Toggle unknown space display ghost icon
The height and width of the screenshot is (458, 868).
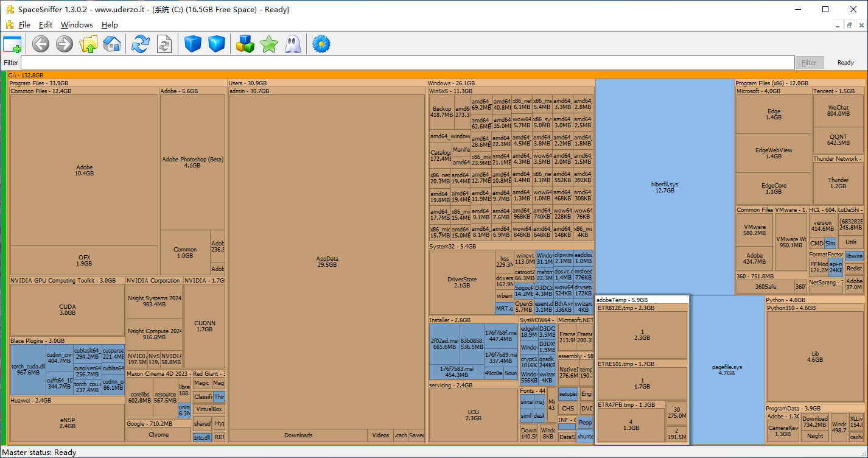(292, 44)
